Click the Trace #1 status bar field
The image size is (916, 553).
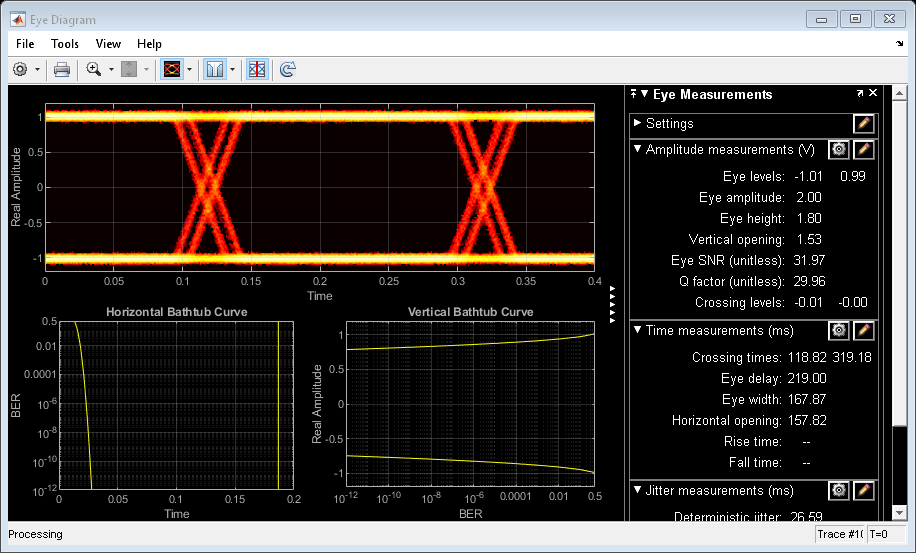(x=839, y=534)
